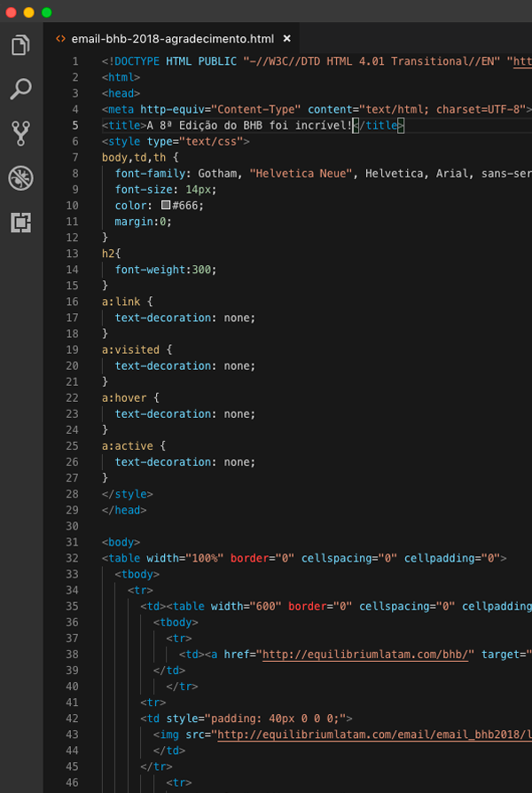Close the window with the red button

coord(12,12)
